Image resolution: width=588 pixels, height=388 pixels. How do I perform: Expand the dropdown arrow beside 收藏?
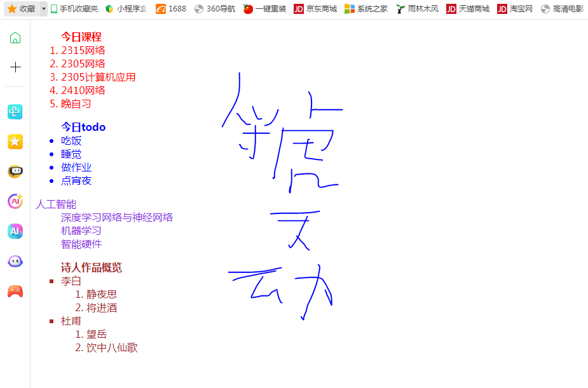[43, 9]
